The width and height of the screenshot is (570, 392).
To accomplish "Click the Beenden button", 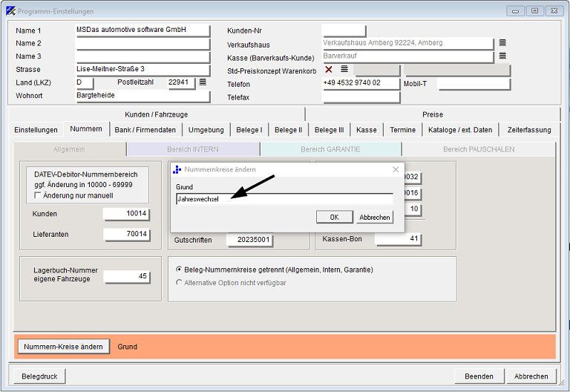I will 479,376.
